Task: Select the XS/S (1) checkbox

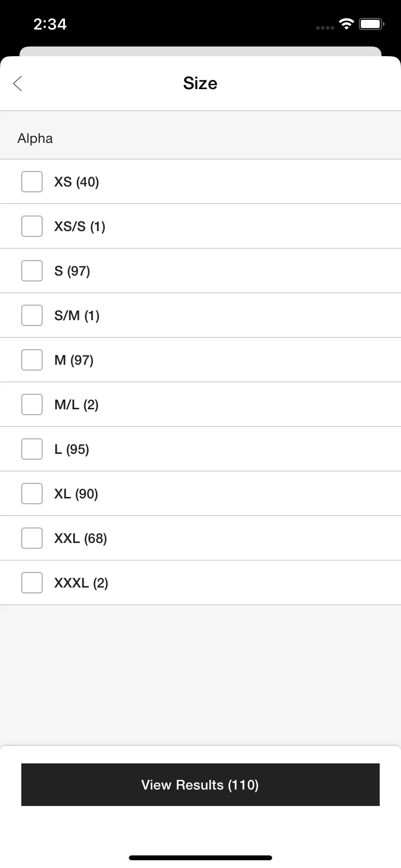Action: 32,226
